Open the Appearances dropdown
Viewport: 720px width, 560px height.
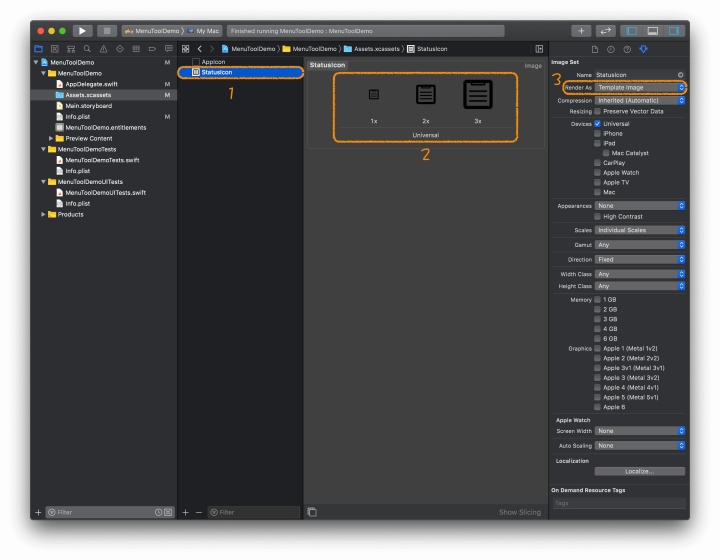coord(640,206)
